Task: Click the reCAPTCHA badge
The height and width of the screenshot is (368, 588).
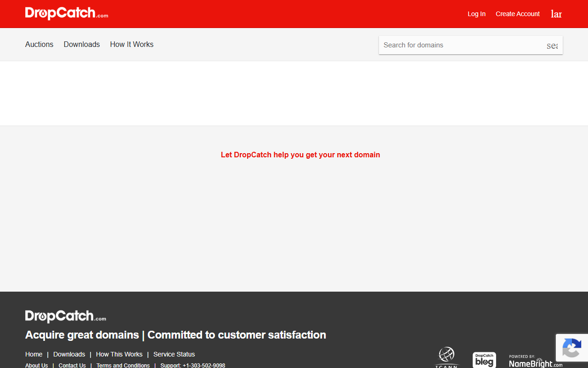Action: (572, 347)
